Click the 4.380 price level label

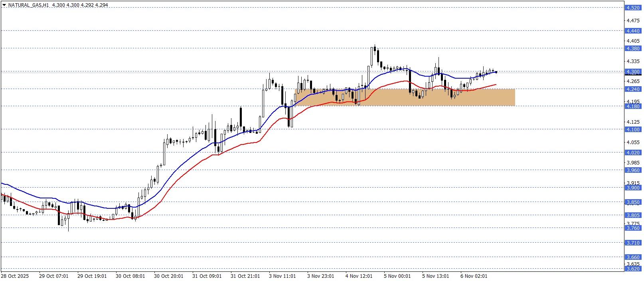tap(632, 49)
